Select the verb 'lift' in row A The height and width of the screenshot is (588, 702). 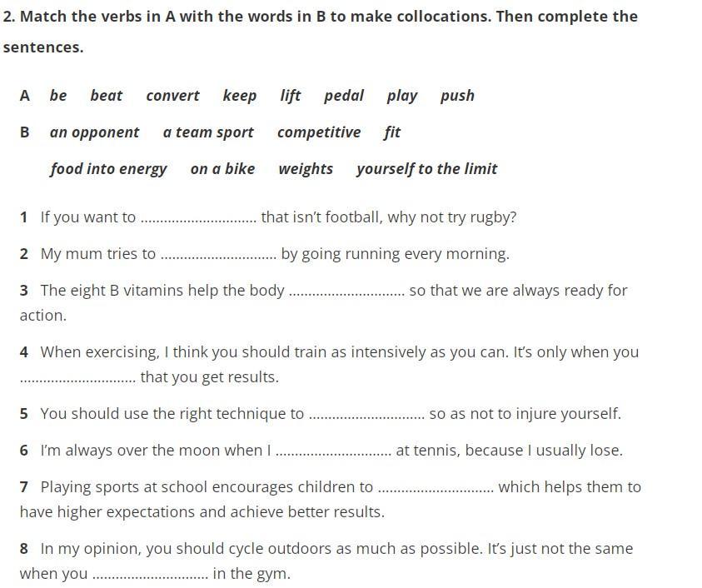pyautogui.click(x=290, y=96)
